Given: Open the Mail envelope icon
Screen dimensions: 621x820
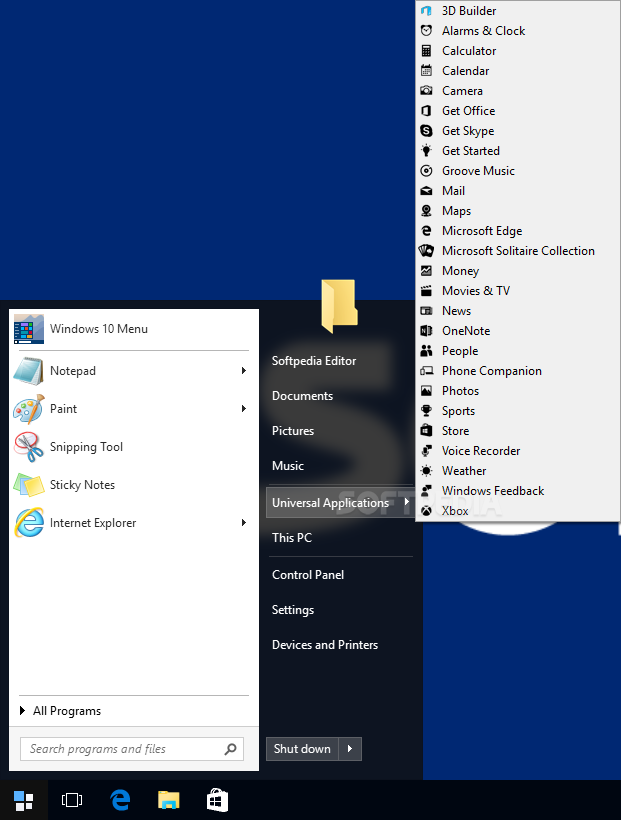Looking at the screenshot, I should click(x=426, y=191).
